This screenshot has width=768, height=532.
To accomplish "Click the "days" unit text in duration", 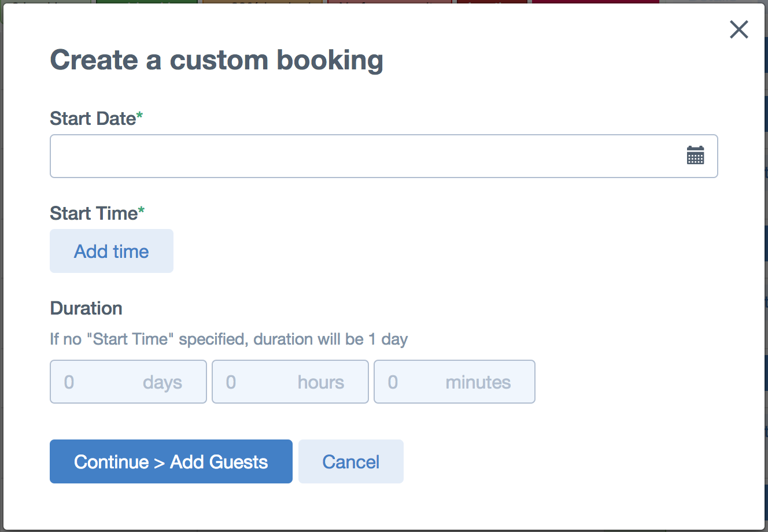I will tap(163, 382).
